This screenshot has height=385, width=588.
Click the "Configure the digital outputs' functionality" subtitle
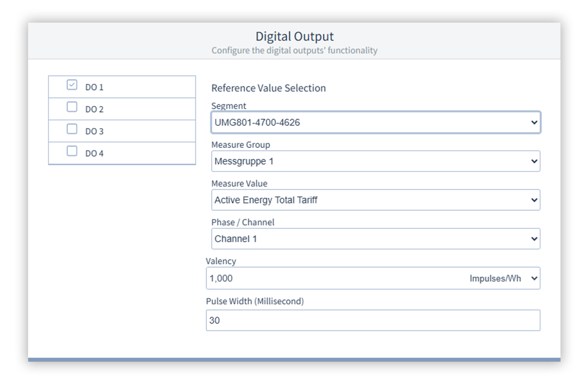click(294, 50)
